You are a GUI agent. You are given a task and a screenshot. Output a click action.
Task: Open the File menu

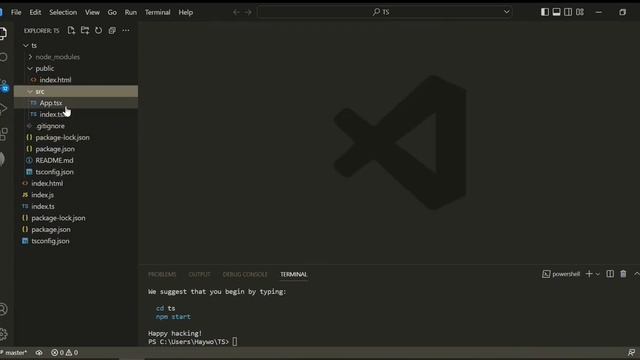[x=16, y=12]
